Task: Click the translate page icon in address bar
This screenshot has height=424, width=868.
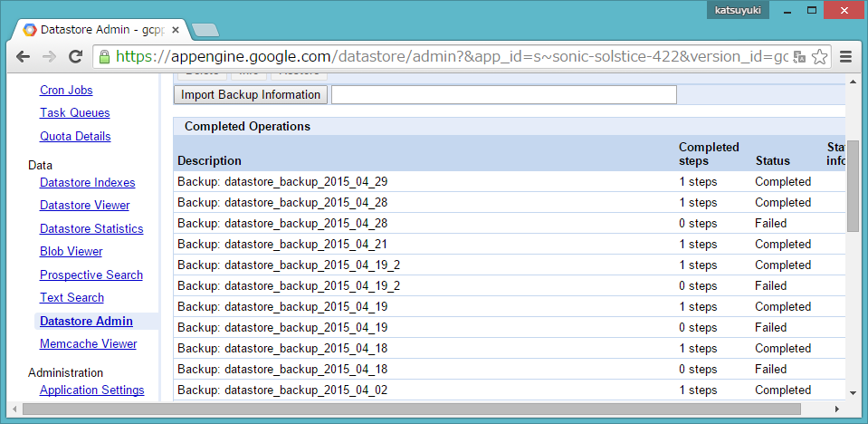Action: coord(799,56)
